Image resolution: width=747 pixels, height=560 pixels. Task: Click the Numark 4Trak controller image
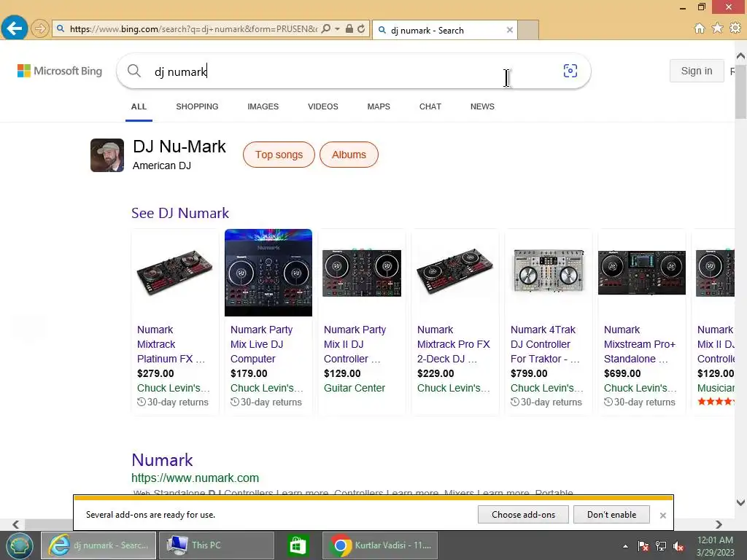coord(549,271)
